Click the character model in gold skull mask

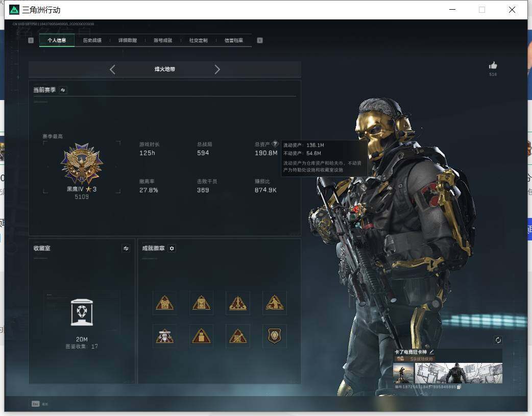pos(394,244)
